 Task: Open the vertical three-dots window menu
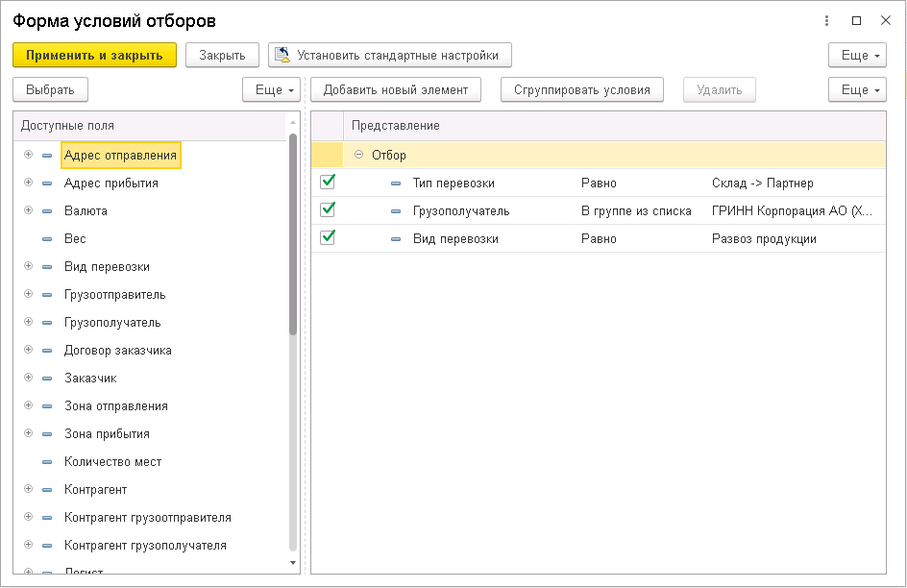pyautogui.click(x=826, y=20)
